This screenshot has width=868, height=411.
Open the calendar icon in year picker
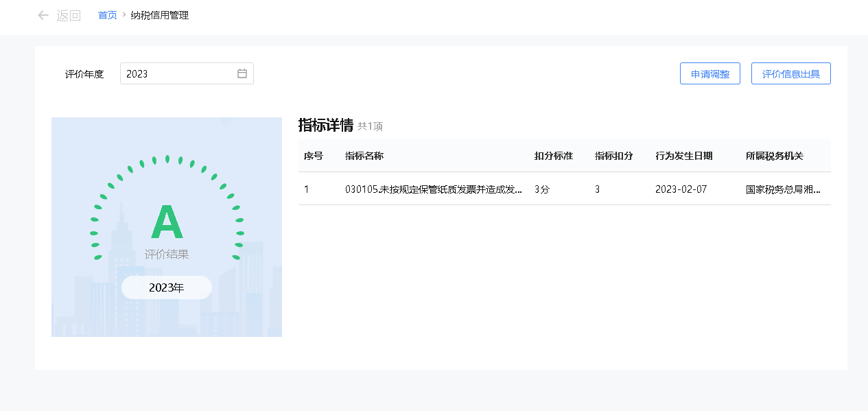click(x=242, y=73)
